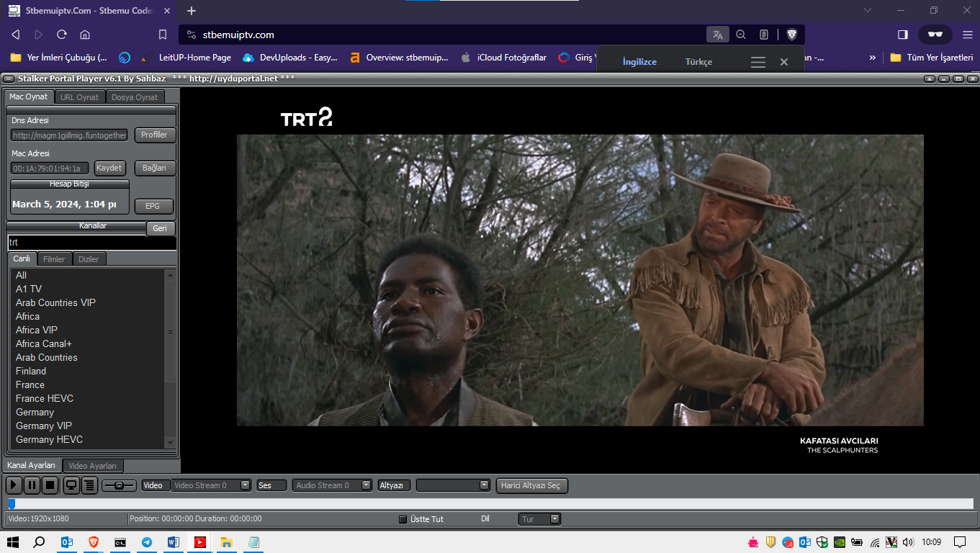The image size is (980, 553).
Task: Click the blue seek bar position marker
Action: (11, 504)
